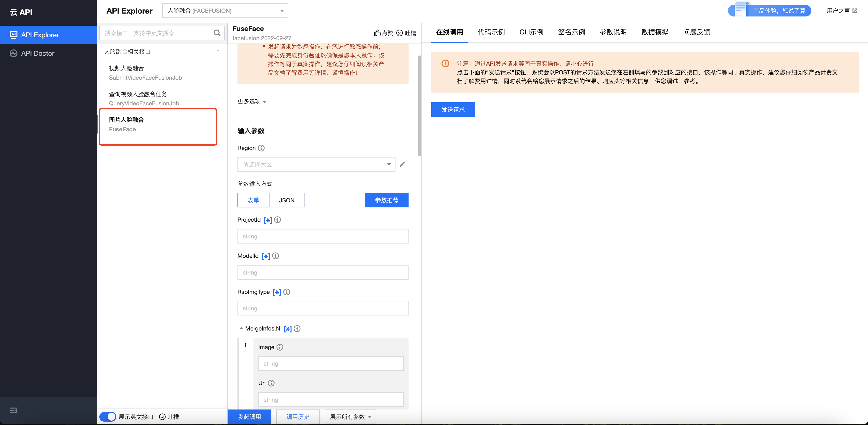Click the collapse sidebar icon at bottom left

click(x=14, y=410)
